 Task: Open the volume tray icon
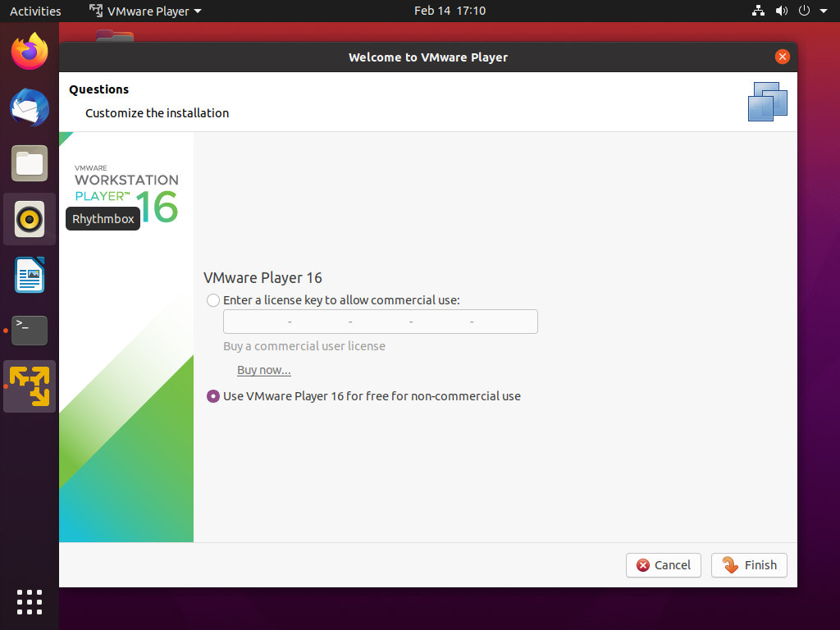coord(781,11)
